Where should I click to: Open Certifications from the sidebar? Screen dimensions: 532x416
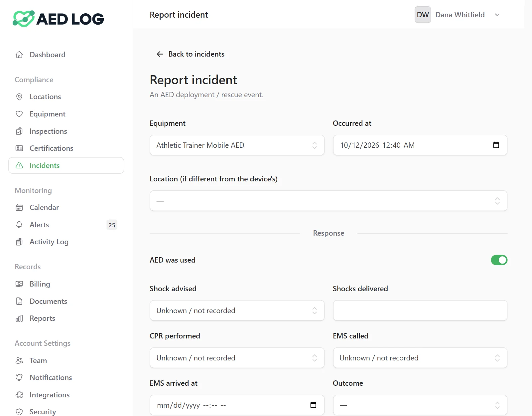(x=66, y=148)
